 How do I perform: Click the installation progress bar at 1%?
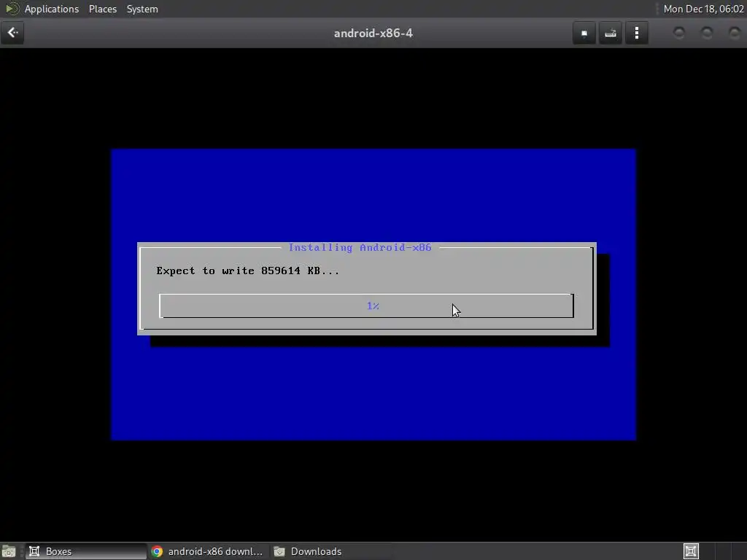[366, 306]
